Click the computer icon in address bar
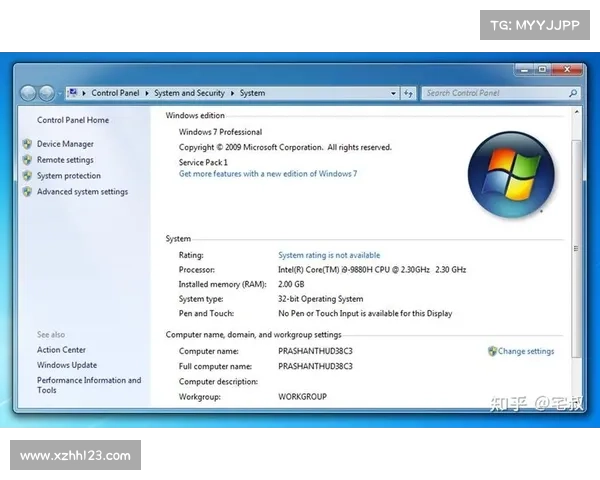Image resolution: width=600 pixels, height=480 pixels. pyautogui.click(x=73, y=93)
